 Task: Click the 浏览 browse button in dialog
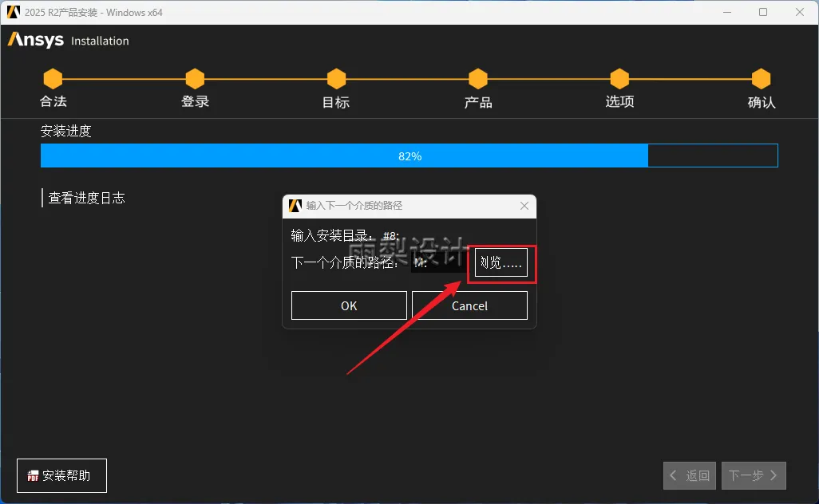click(501, 262)
